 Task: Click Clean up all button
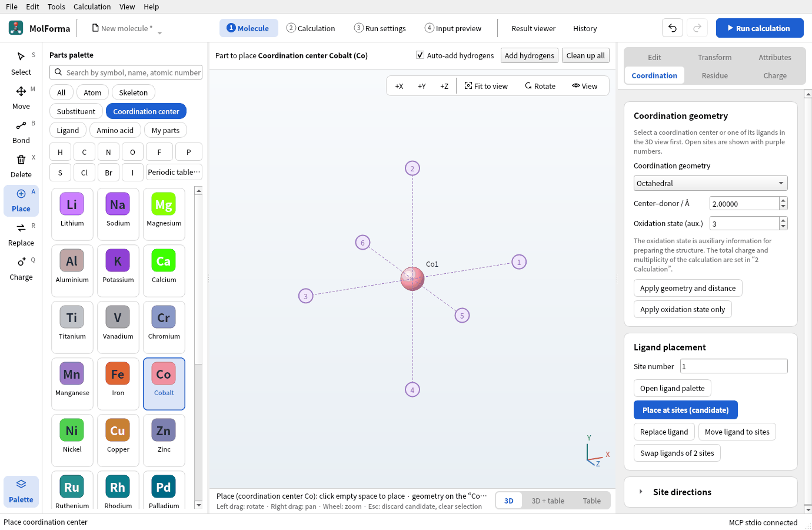point(585,55)
